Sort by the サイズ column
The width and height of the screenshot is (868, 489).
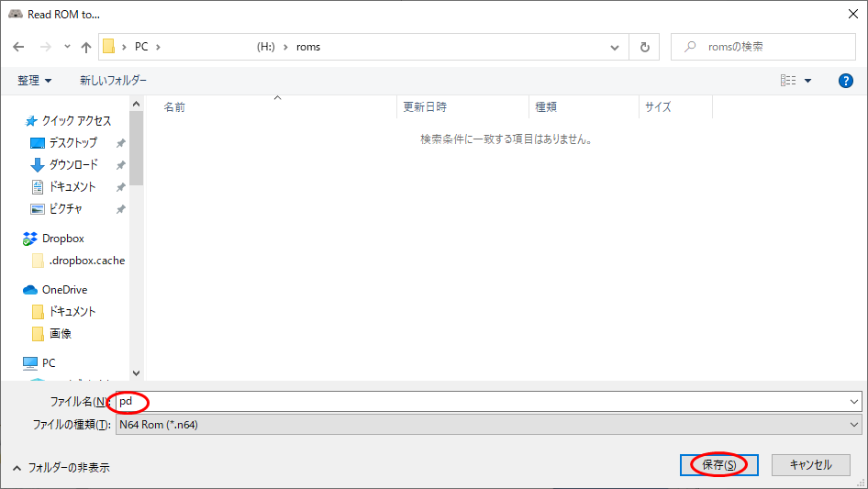pos(658,106)
